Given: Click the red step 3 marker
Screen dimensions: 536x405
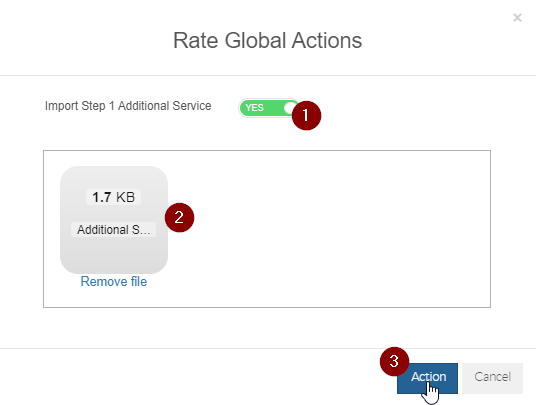Looking at the screenshot, I should coord(394,362).
